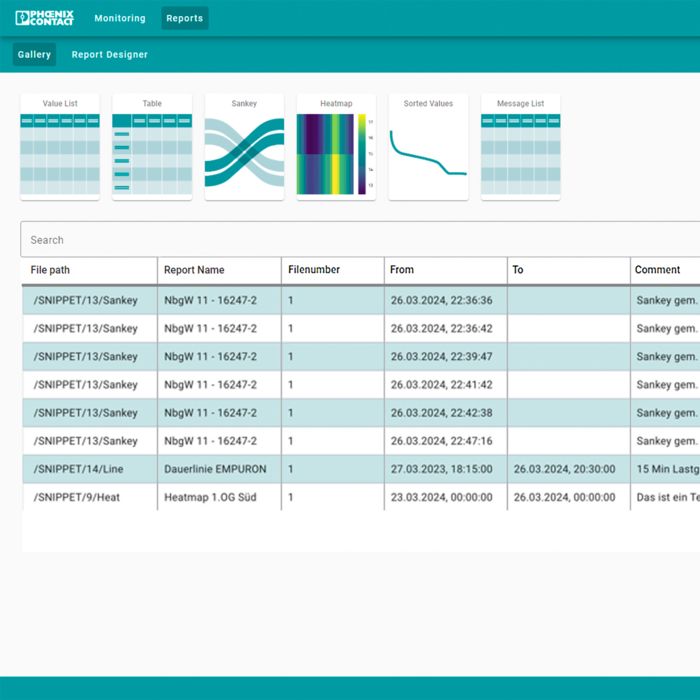Viewport: 700px width, 700px height.
Task: Click the 23.03.2024, 00:00:00 From cell
Action: 446,497
